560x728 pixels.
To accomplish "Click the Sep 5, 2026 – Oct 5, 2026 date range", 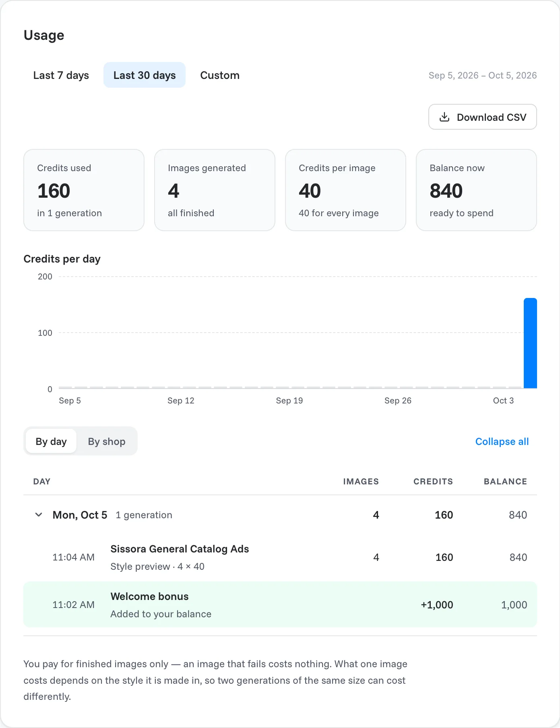I will (x=483, y=75).
